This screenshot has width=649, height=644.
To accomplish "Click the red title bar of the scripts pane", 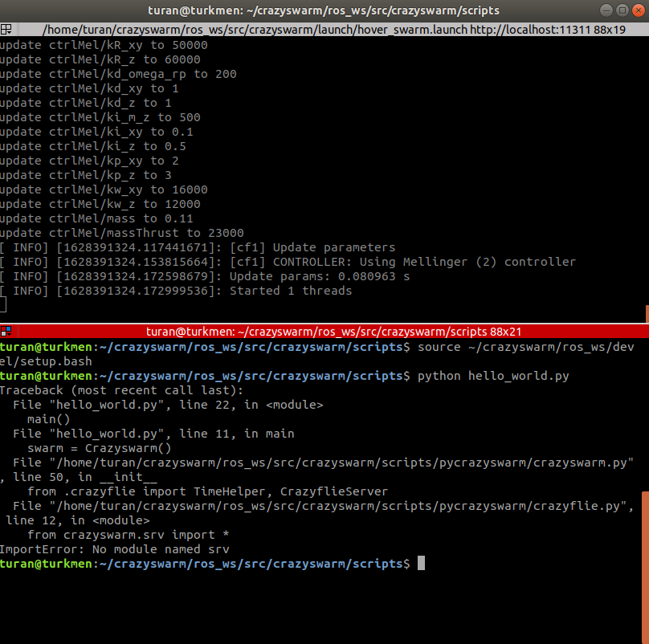I will click(x=333, y=331).
